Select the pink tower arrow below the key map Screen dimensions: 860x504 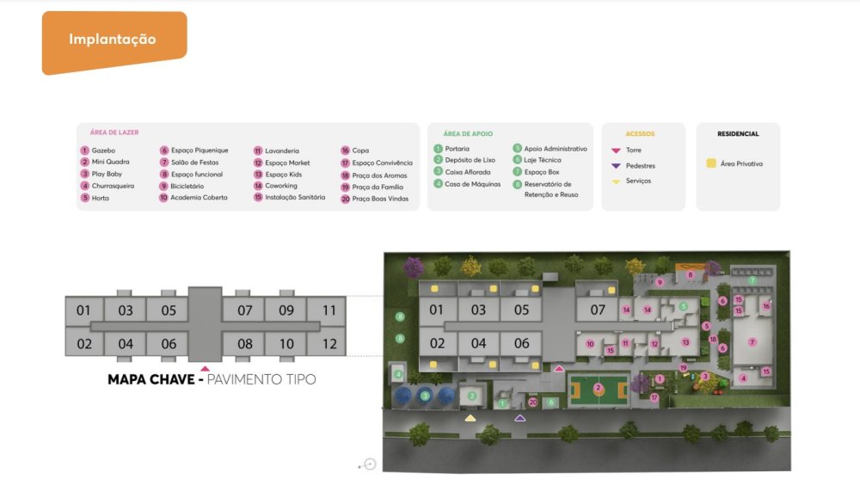pos(205,368)
